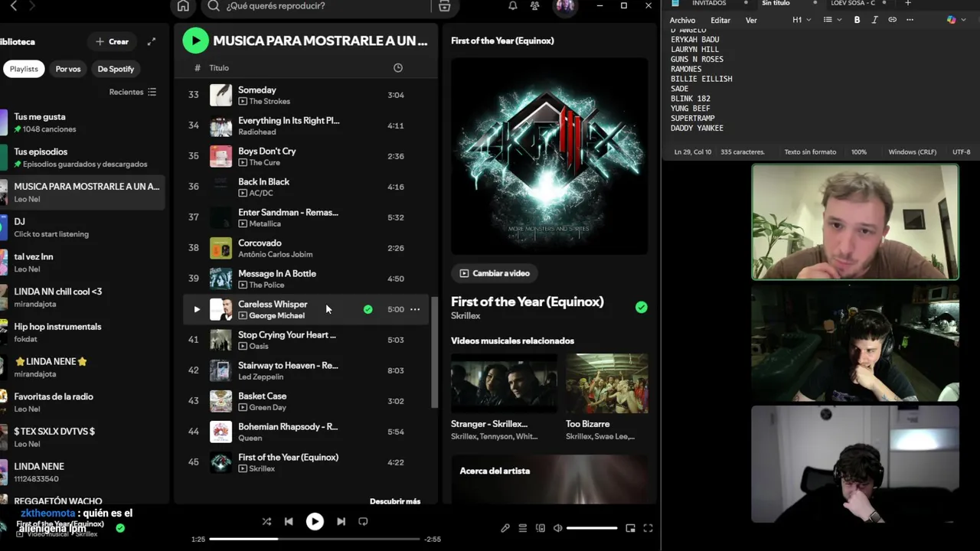Toggle shuffle in the player bar
Viewport: 980px width, 551px height.
coord(266,521)
